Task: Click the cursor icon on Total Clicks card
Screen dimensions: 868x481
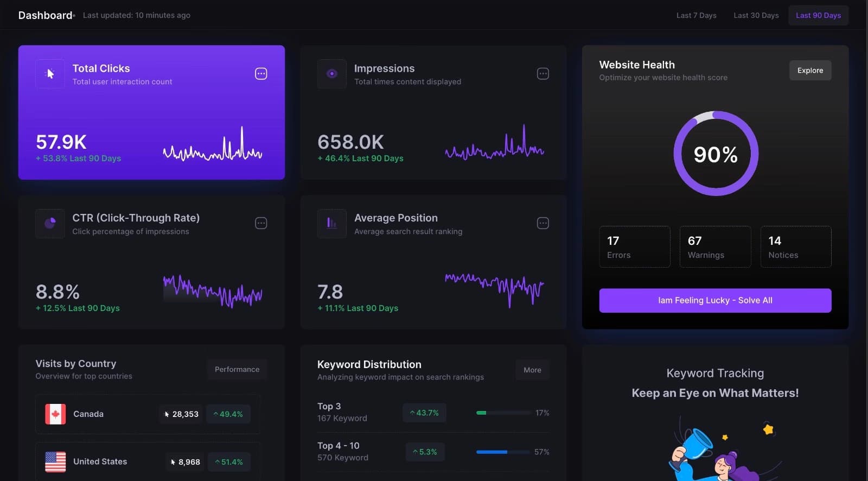Action: click(50, 74)
